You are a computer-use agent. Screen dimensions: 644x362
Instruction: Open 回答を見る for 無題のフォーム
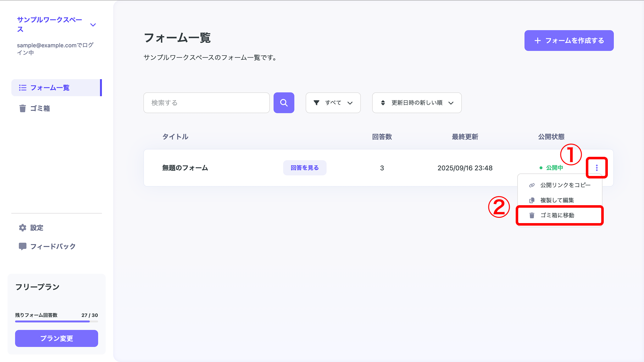(x=304, y=167)
